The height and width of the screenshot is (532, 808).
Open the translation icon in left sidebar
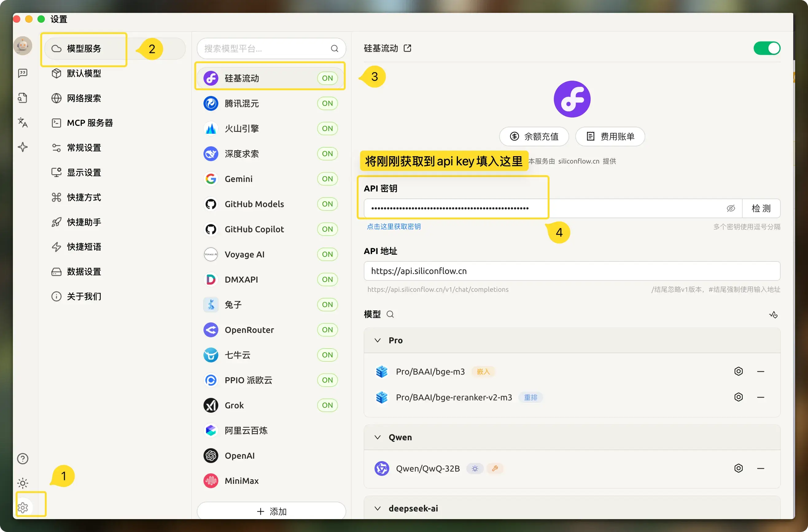click(23, 122)
